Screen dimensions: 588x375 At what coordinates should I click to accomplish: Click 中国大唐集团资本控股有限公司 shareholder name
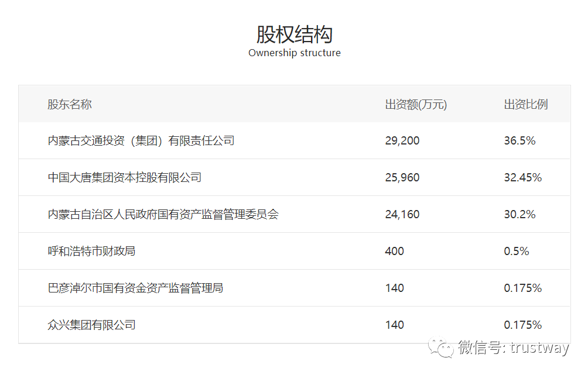(x=125, y=177)
